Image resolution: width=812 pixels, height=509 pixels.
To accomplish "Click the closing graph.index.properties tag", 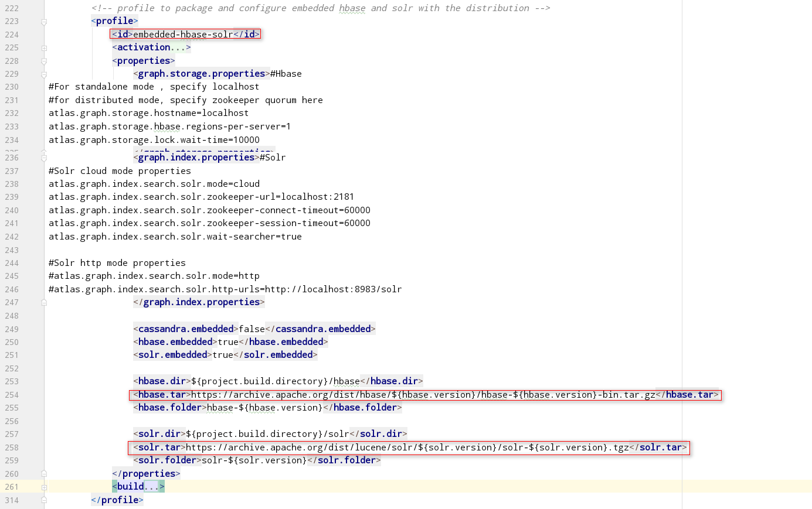I will [199, 302].
